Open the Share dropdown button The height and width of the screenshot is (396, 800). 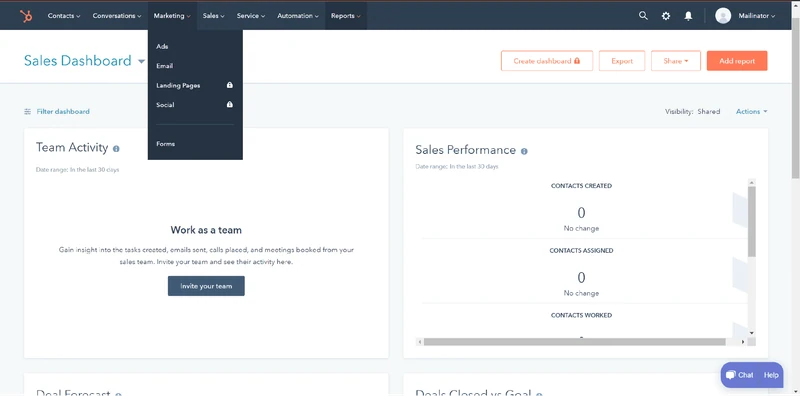click(x=676, y=61)
